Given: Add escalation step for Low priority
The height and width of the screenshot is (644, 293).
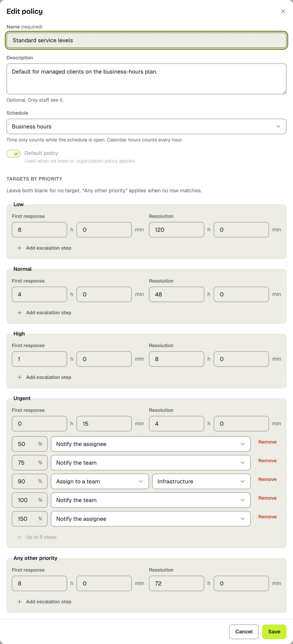Looking at the screenshot, I should pos(44,248).
